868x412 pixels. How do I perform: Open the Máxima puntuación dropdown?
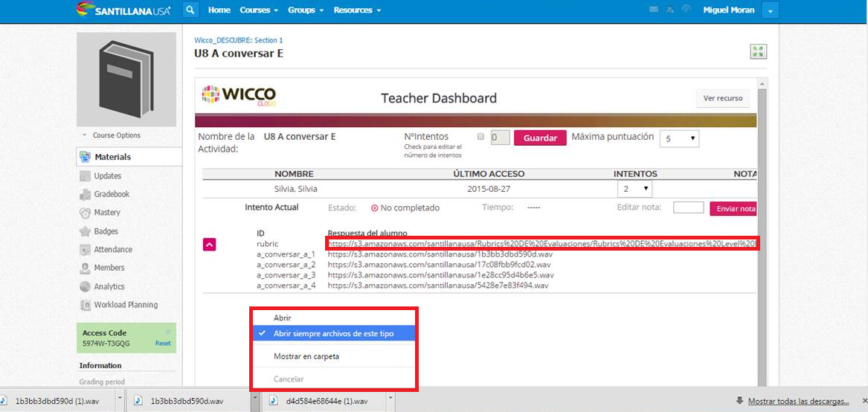[679, 139]
